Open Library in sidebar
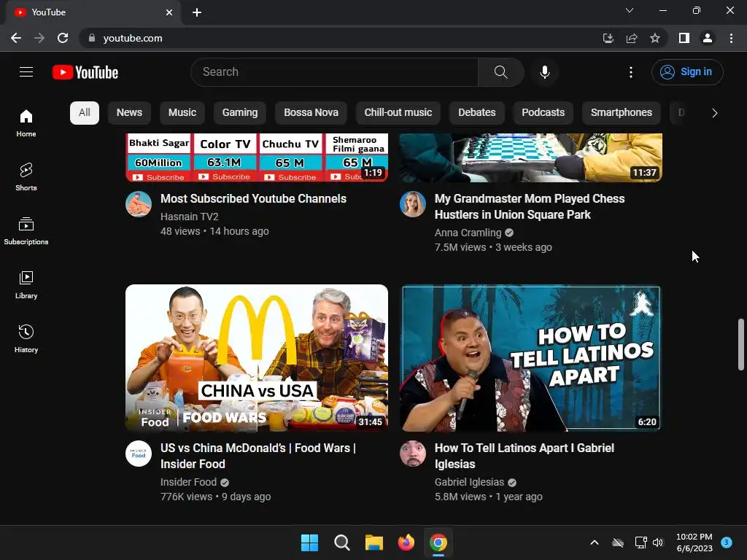The height and width of the screenshot is (560, 747). 26,285
